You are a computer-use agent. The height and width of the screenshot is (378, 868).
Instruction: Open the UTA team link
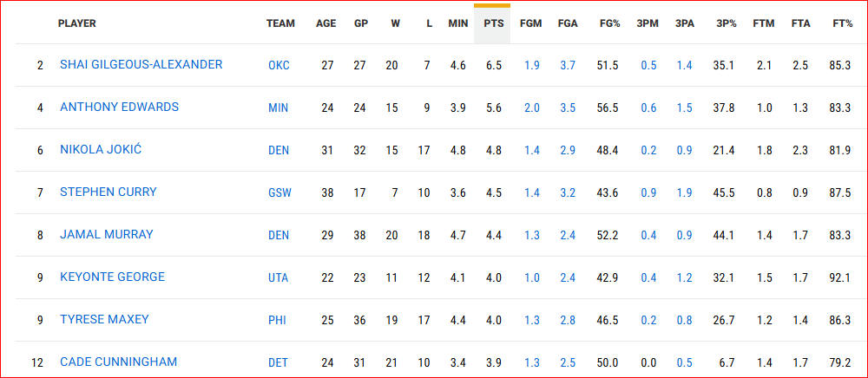279,278
